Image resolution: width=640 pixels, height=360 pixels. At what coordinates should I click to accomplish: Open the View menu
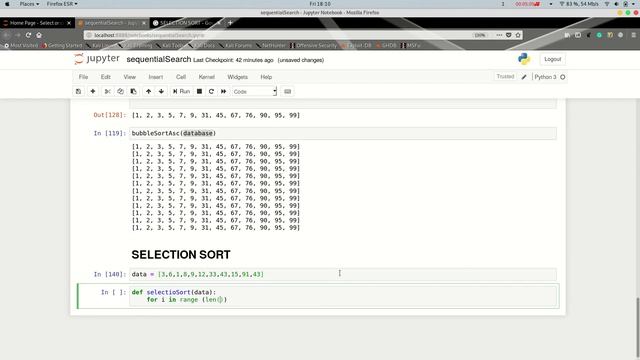129,77
